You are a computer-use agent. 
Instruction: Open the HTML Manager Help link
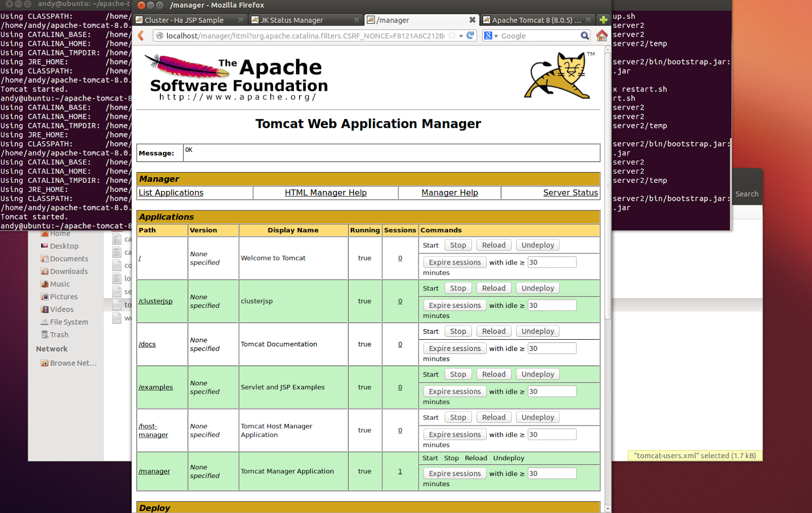pyautogui.click(x=326, y=193)
